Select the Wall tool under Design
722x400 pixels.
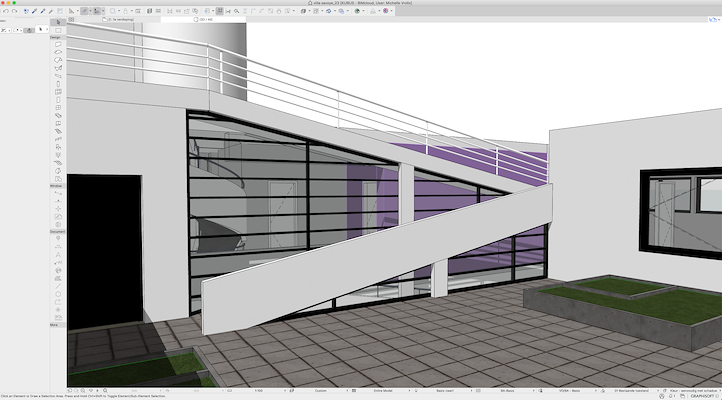59,45
